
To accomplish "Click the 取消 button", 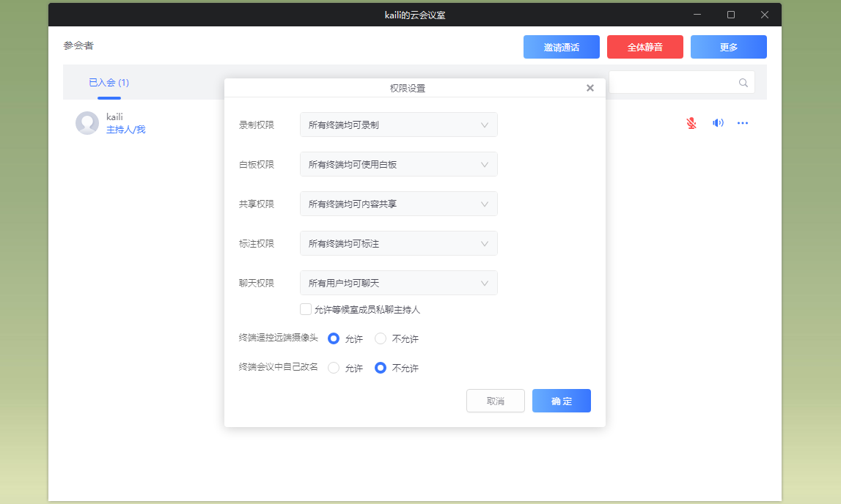I will (495, 401).
